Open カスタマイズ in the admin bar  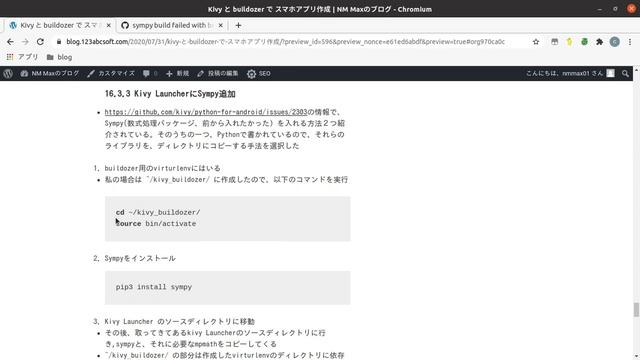111,73
